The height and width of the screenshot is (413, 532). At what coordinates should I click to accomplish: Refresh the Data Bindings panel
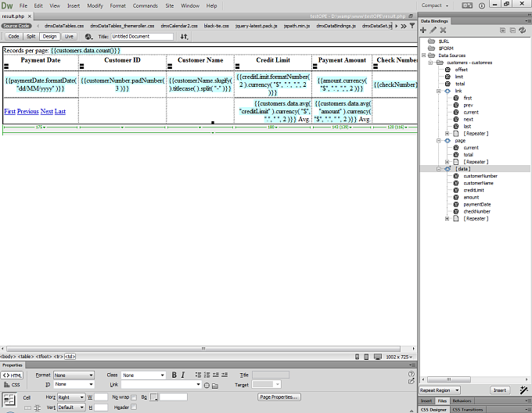coord(523,31)
